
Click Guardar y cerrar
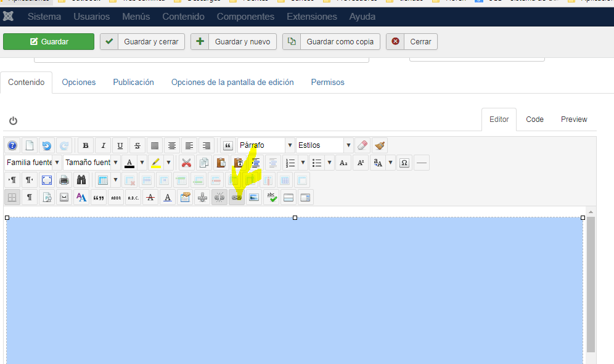(x=142, y=41)
